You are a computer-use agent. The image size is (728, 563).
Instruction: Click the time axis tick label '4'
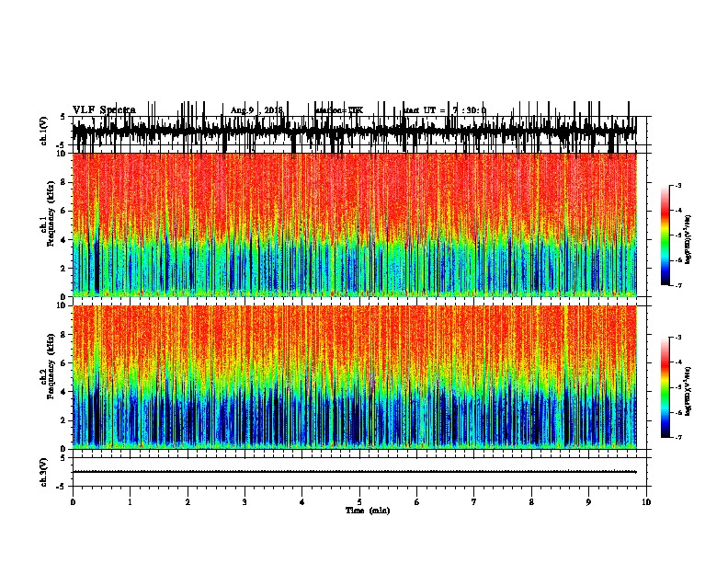click(x=302, y=501)
